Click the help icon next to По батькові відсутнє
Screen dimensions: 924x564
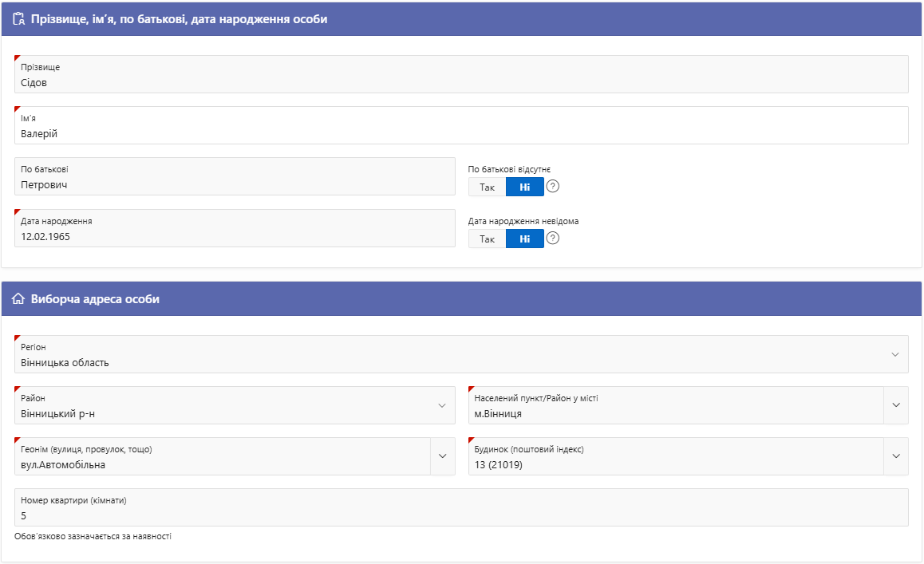pyautogui.click(x=552, y=187)
